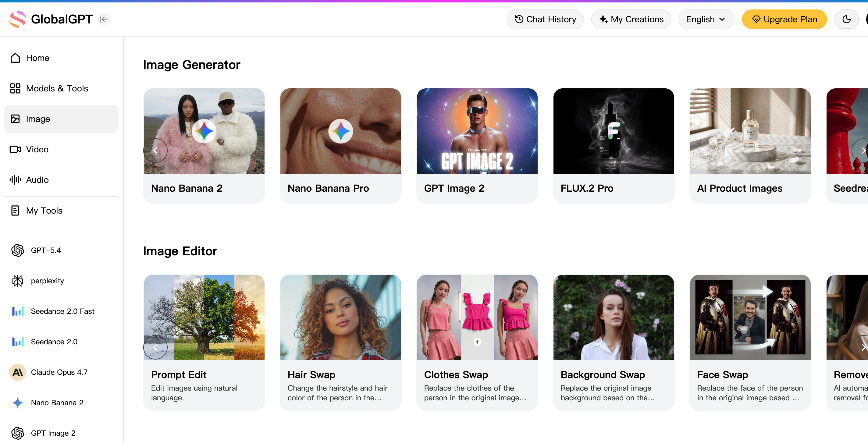Open the Audio section in sidebar
868x443 pixels.
[37, 179]
